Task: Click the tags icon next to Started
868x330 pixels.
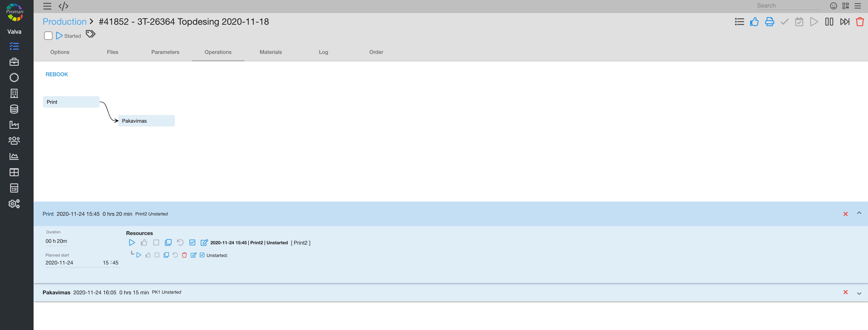Action: (x=90, y=34)
